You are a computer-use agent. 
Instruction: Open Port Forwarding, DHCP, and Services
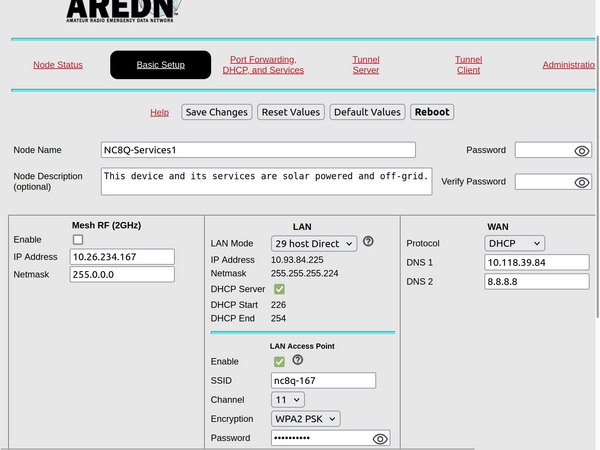click(263, 65)
